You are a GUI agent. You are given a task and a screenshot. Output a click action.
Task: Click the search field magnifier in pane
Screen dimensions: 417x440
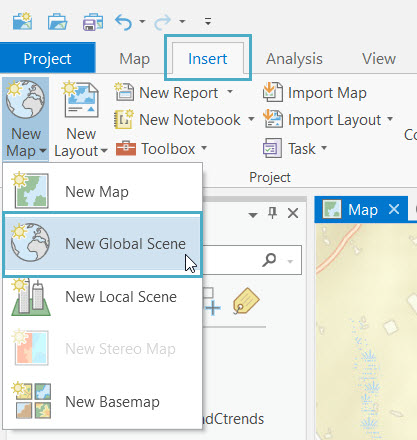click(x=269, y=260)
